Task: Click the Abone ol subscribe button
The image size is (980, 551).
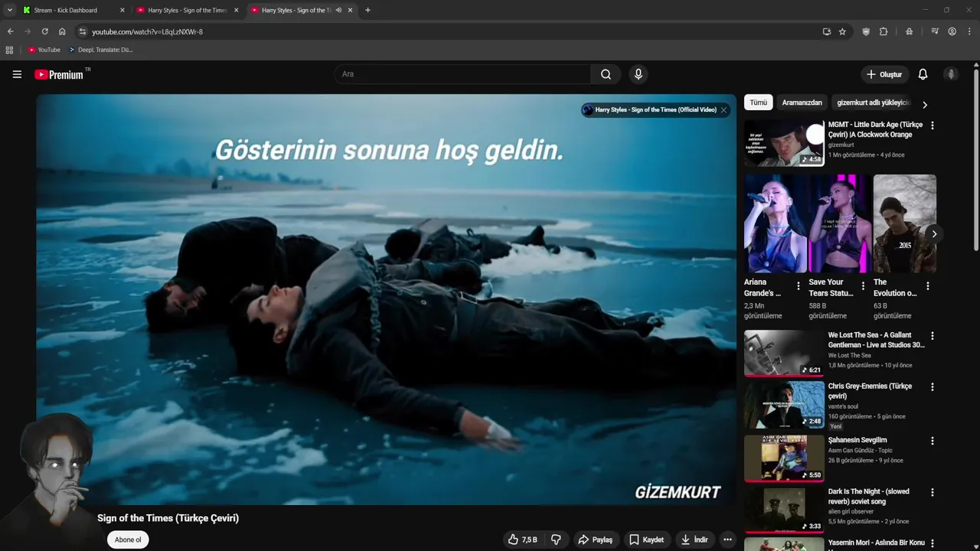Action: (128, 540)
